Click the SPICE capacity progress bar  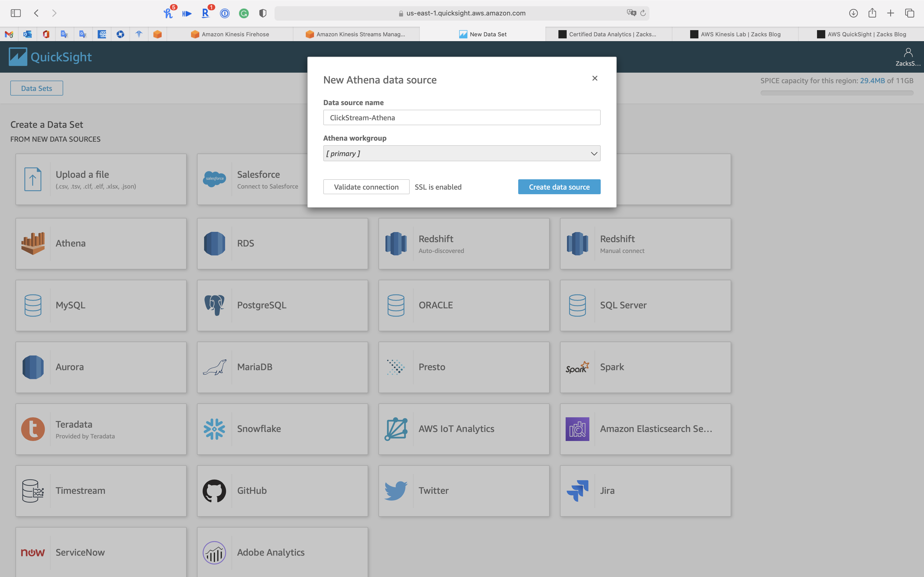836,93
